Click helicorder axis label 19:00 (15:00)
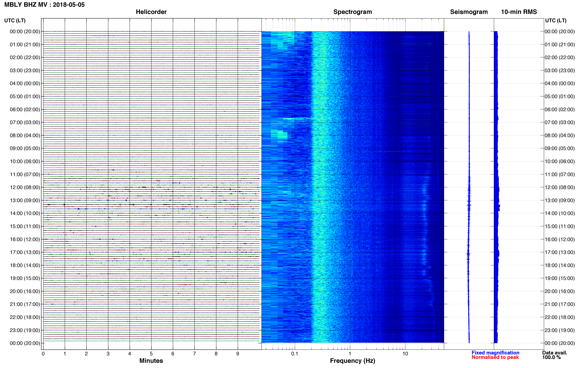 (x=25, y=278)
